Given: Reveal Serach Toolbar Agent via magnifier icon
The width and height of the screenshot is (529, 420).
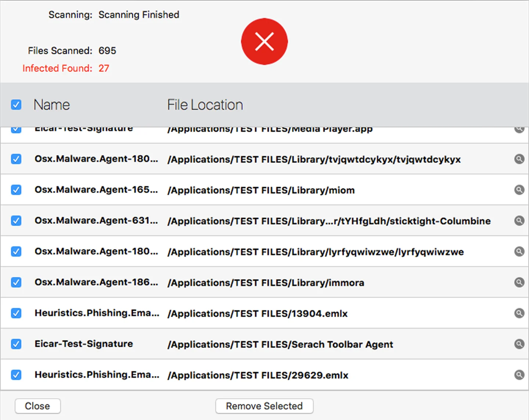Looking at the screenshot, I should click(519, 344).
